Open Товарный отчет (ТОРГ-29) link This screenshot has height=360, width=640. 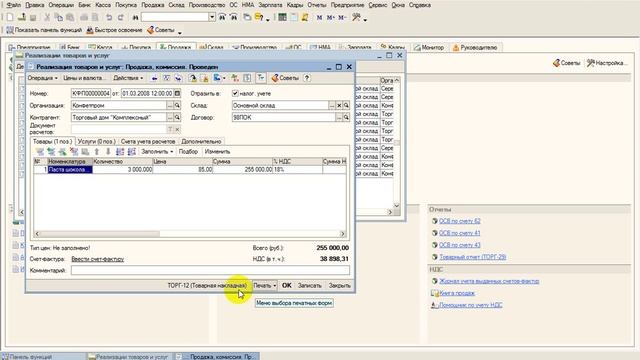[473, 257]
